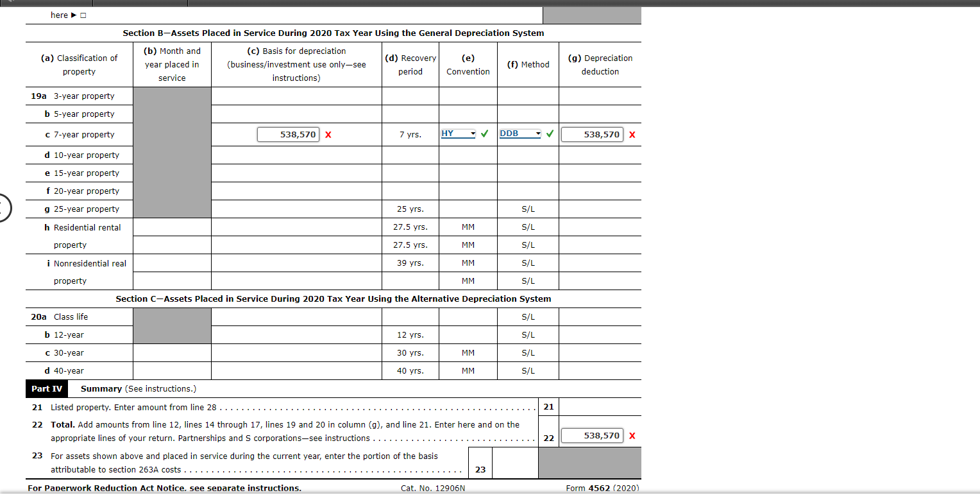
Task: Select the 7-year depreciation deduction input field
Action: click(592, 135)
